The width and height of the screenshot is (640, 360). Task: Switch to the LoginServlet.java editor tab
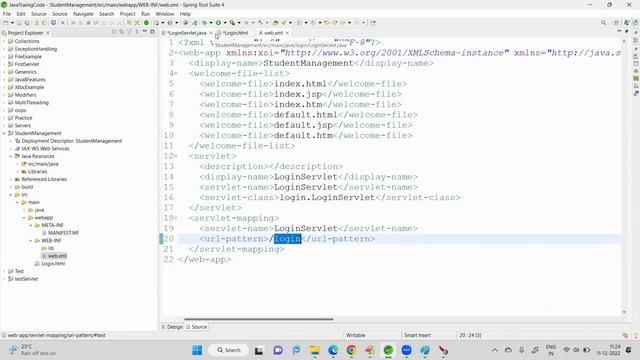[187, 33]
